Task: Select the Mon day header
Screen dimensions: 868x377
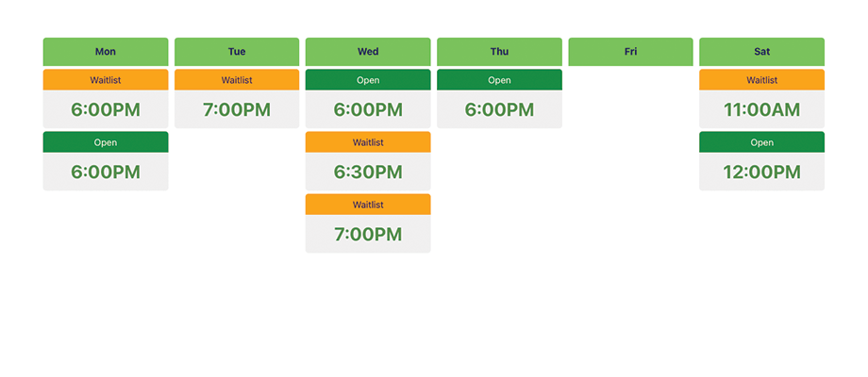Action: point(106,52)
